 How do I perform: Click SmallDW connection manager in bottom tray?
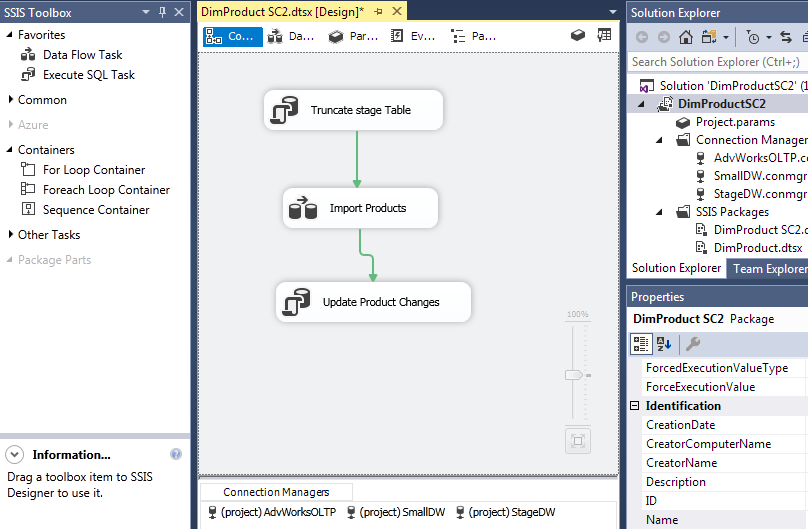pos(396,512)
